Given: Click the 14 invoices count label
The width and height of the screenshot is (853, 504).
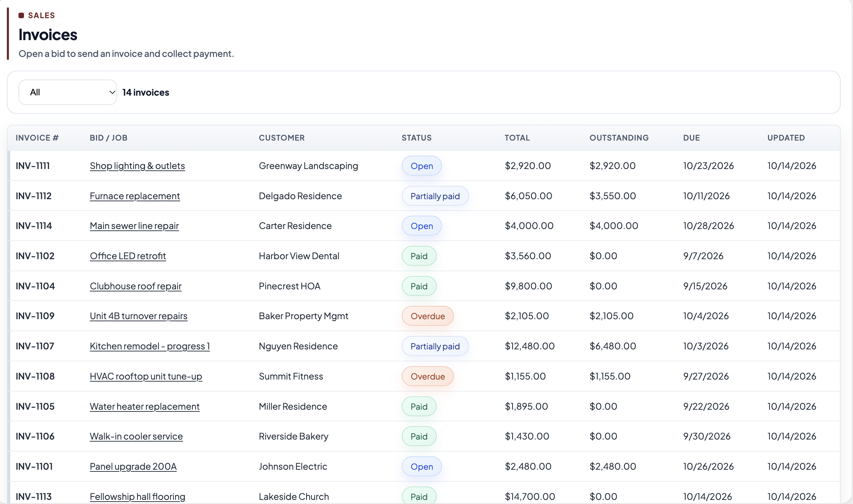Looking at the screenshot, I should click(x=146, y=93).
